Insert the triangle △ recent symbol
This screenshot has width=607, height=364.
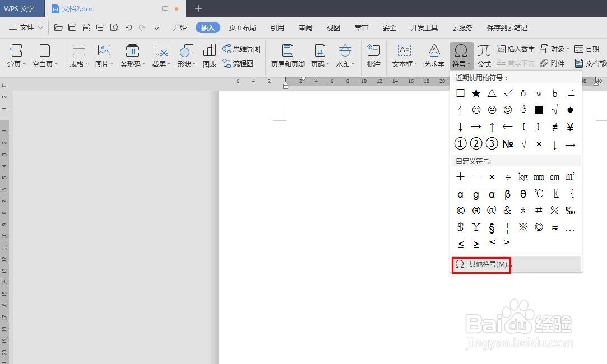tap(492, 93)
